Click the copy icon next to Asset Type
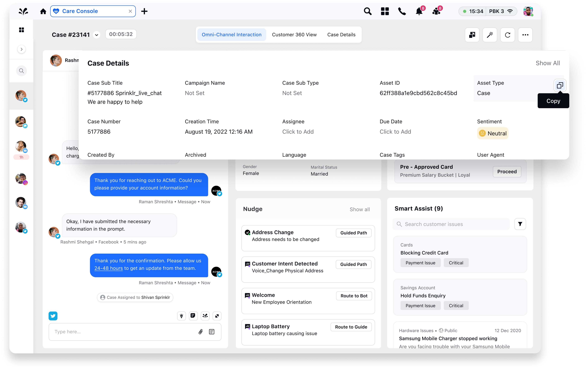Screen dimensions: 588x369 [560, 85]
